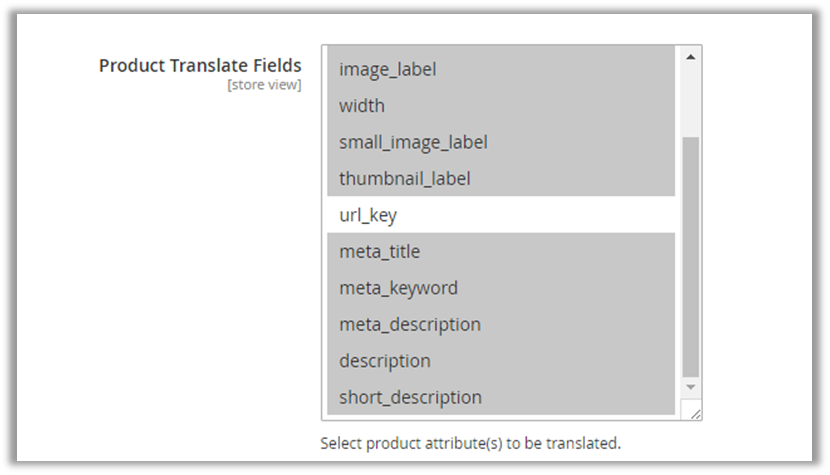Viewport: 830px width, 475px height.
Task: Click empty space right of url_key
Action: click(560, 215)
